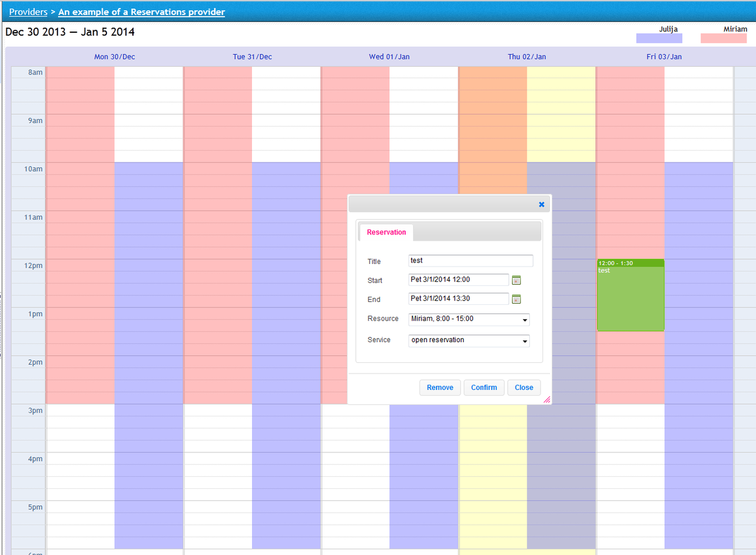Click the Start date input field
756x555 pixels.
point(459,280)
